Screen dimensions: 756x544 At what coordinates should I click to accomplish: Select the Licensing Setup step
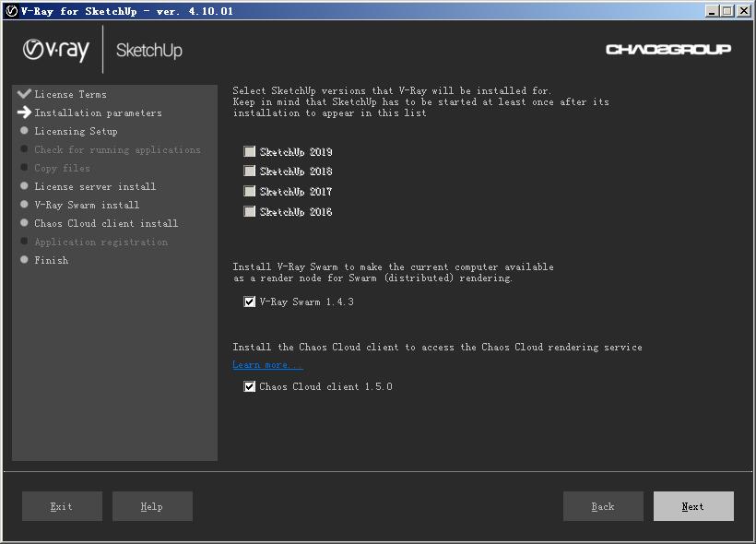click(x=76, y=131)
